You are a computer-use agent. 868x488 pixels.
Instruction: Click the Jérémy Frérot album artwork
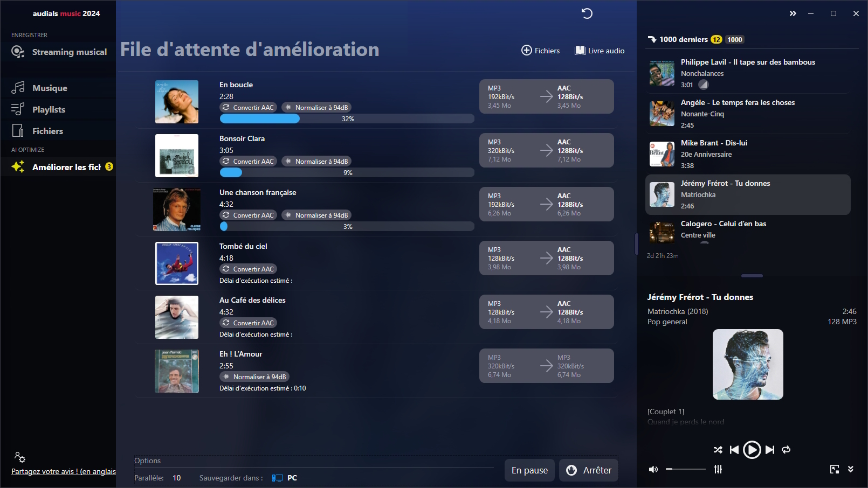click(748, 364)
